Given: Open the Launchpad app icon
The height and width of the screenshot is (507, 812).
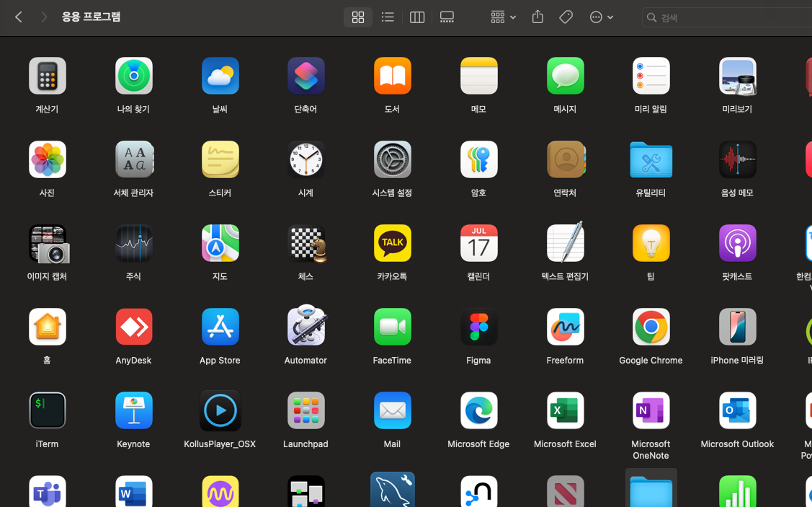Looking at the screenshot, I should pos(306,410).
